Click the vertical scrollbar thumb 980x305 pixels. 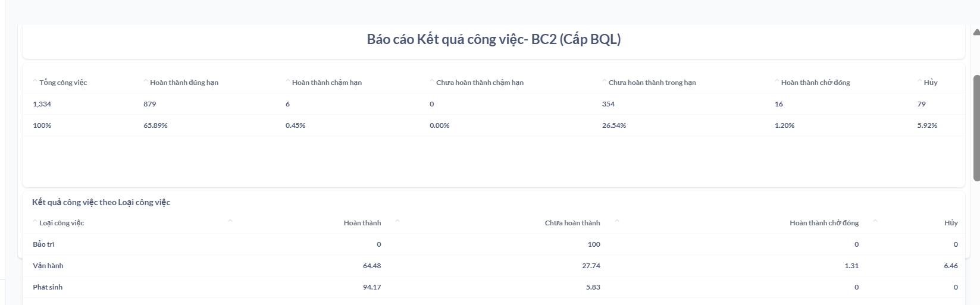tap(976, 127)
